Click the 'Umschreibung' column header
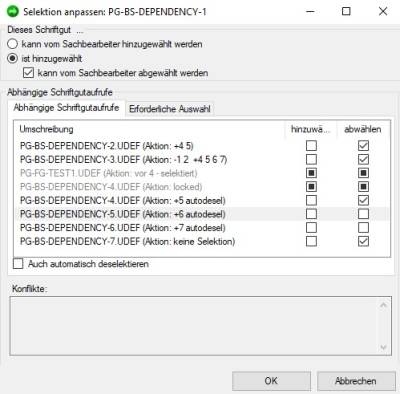Image resolution: width=400 pixels, height=394 pixels. [46, 129]
